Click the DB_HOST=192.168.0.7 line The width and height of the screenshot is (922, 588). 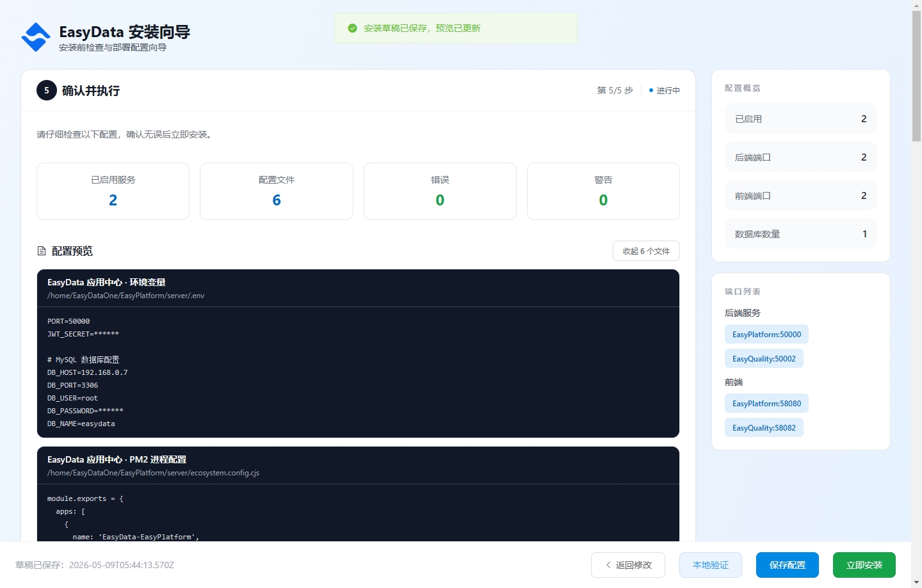[87, 372]
